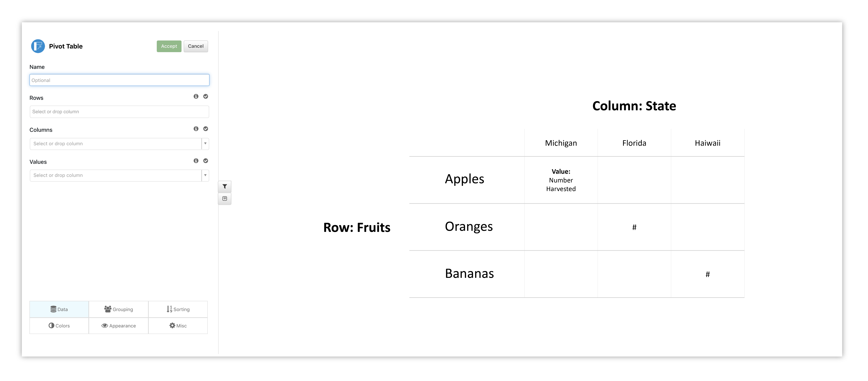This screenshot has width=868, height=381.
Task: Click the Cancel button
Action: (x=196, y=46)
